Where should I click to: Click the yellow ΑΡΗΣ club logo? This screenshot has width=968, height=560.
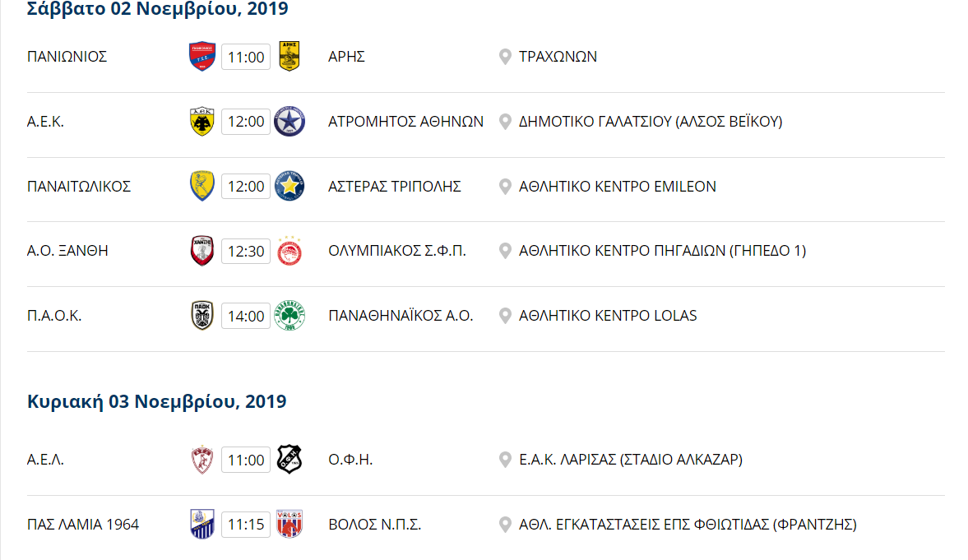289,57
